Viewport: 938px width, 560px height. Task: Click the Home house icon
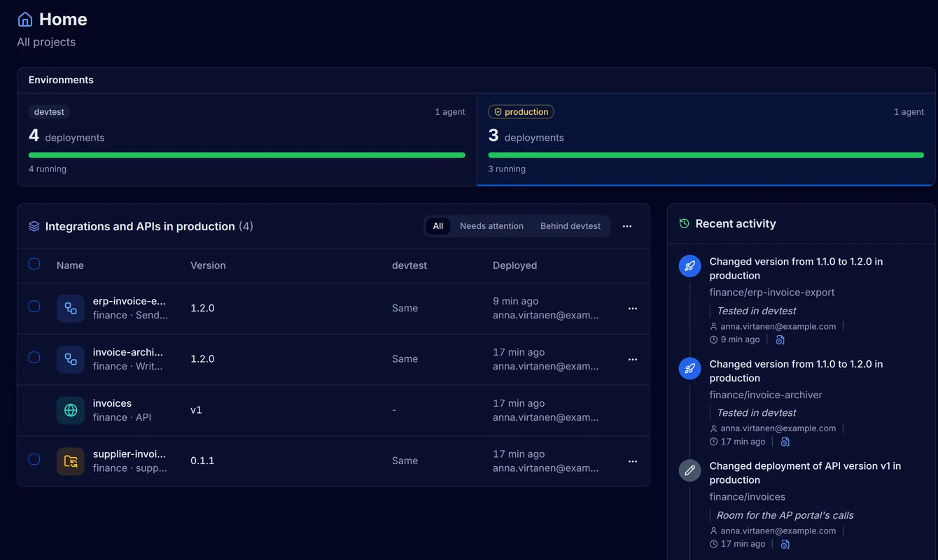click(x=25, y=20)
